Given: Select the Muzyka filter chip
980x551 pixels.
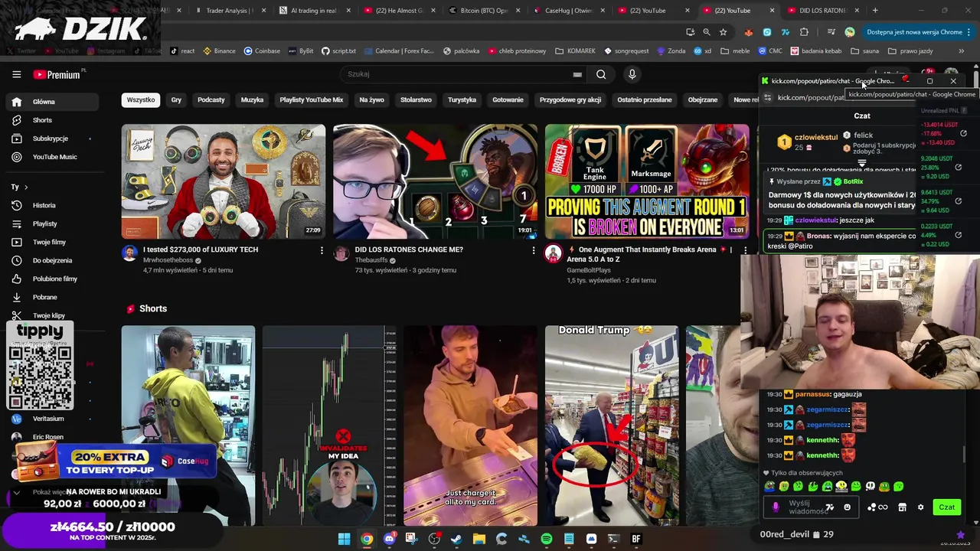Looking at the screenshot, I should coord(252,99).
